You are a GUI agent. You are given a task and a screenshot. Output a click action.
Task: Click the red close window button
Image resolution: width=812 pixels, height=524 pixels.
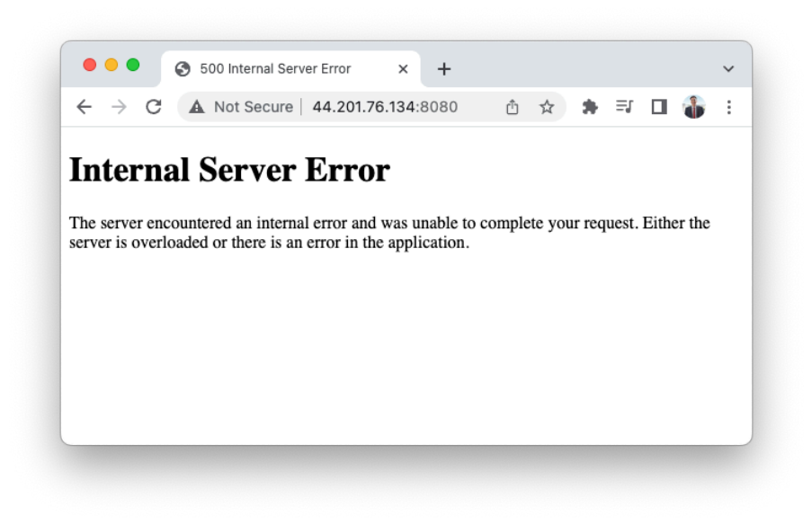pos(90,65)
